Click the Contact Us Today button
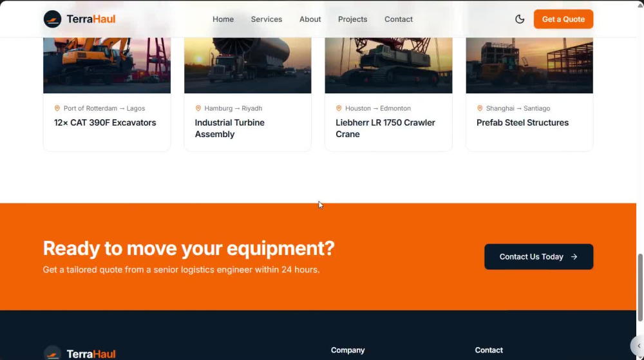 pos(538,256)
